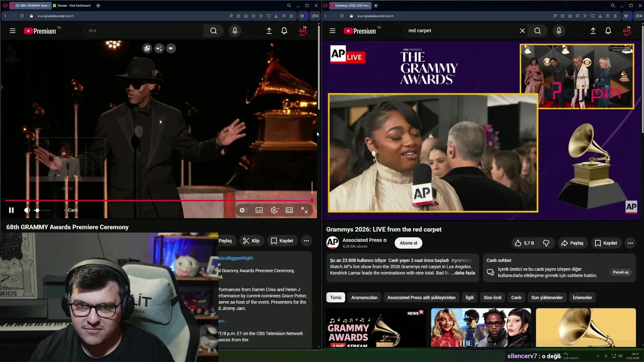Start voice search in right window
Viewport: 644px width, 362px height.
pos(558,31)
